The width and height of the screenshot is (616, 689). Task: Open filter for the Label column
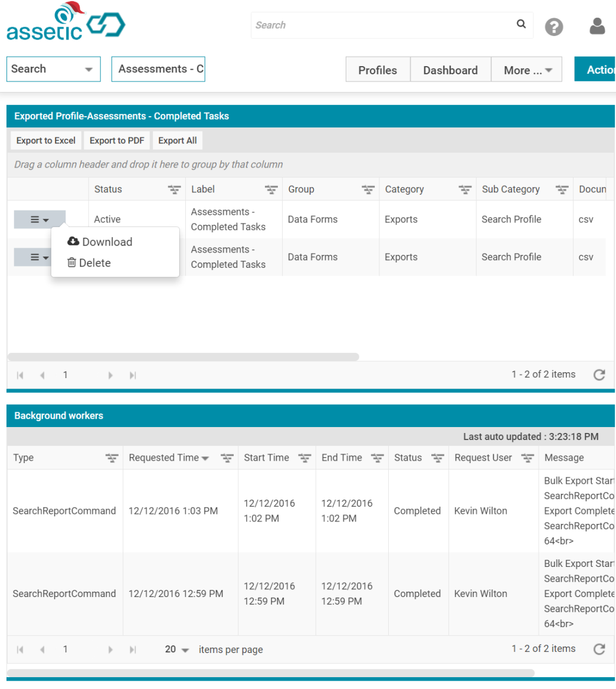click(271, 189)
